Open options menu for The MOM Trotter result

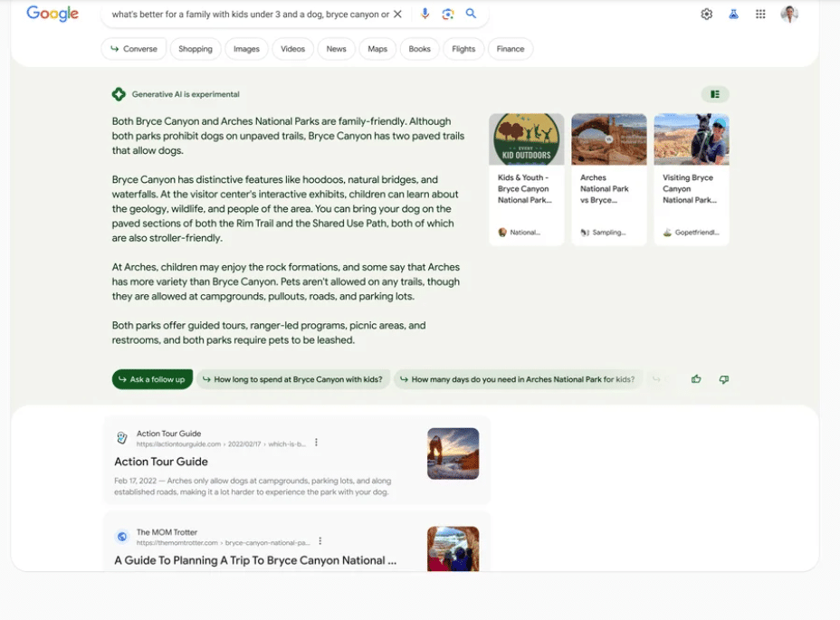click(x=320, y=541)
